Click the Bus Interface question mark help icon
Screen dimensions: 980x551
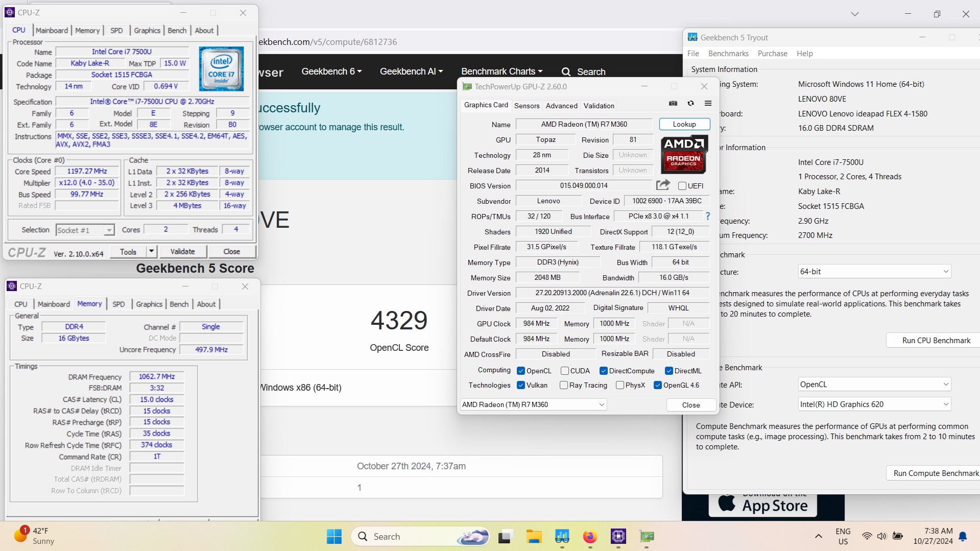tap(707, 216)
